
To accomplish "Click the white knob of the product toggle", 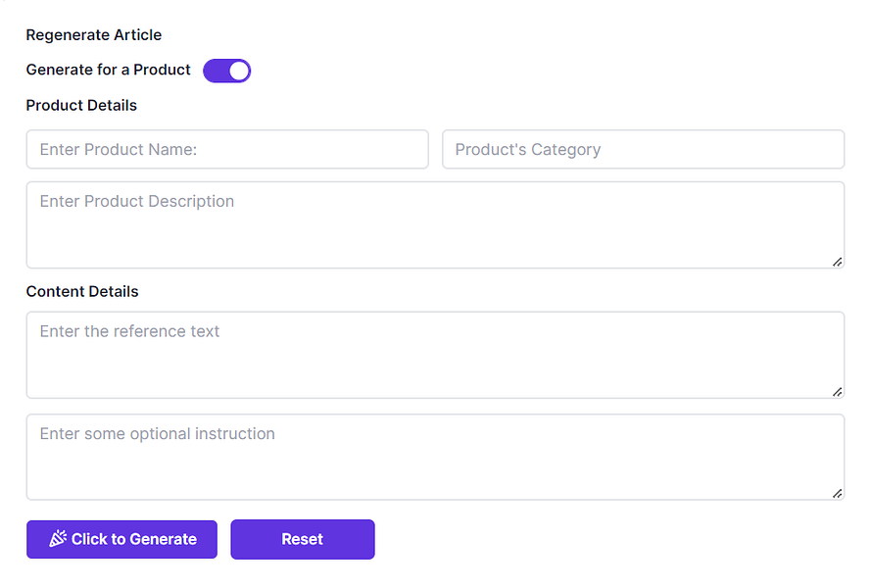I will click(x=239, y=71).
